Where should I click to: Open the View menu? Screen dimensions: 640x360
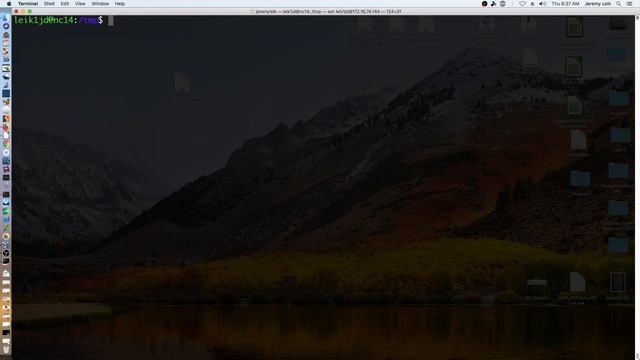[x=80, y=4]
